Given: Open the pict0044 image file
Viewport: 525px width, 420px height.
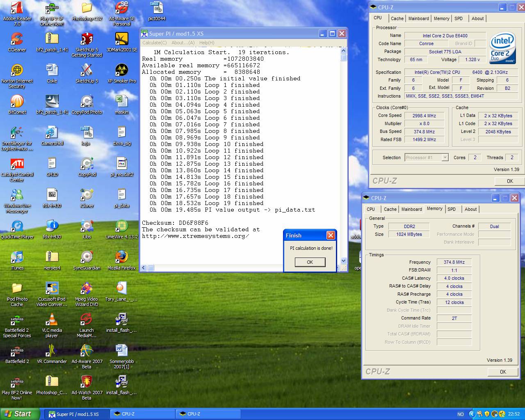Looking at the screenshot, I should click(157, 11).
